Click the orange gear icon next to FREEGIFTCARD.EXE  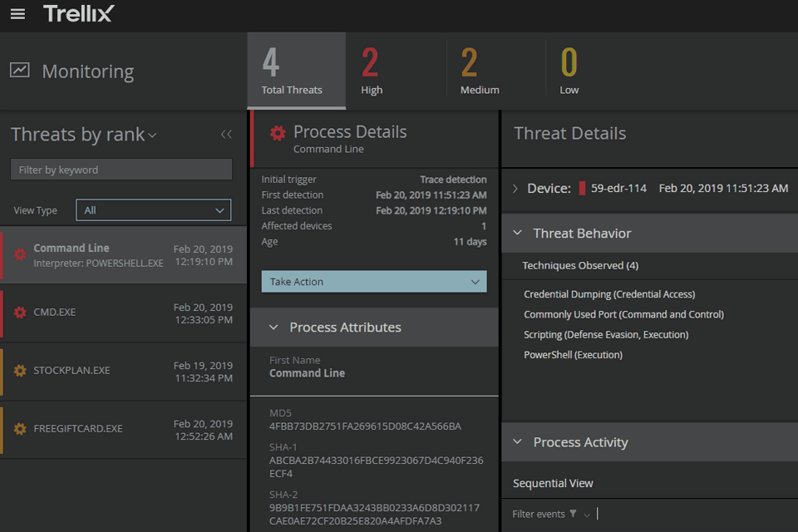[20, 429]
